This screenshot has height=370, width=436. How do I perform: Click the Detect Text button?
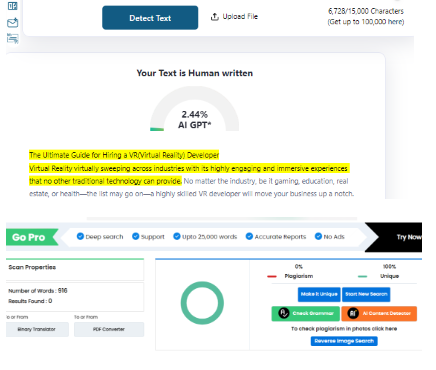[150, 18]
